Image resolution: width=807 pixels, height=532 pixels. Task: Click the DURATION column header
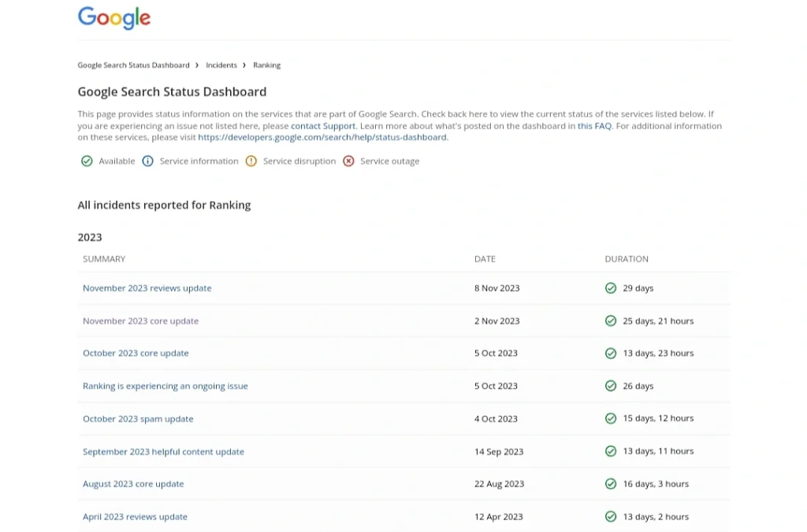[x=627, y=259]
